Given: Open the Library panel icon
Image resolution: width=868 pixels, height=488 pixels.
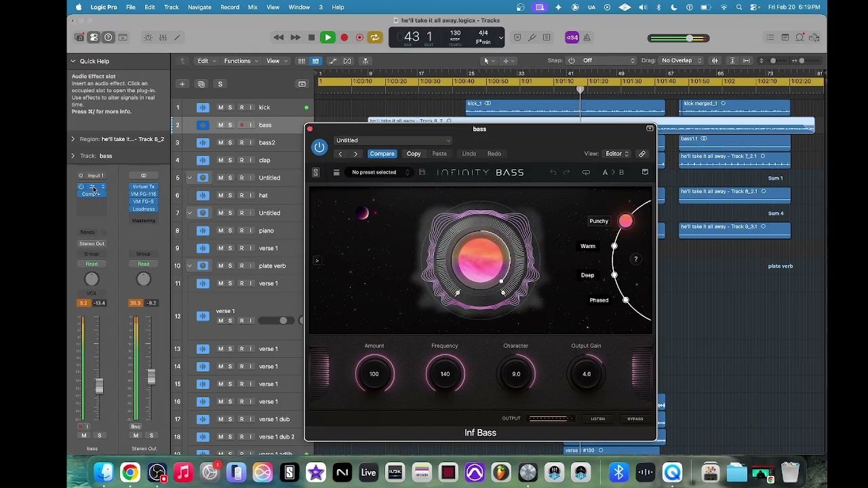Looking at the screenshot, I should pos(79,37).
